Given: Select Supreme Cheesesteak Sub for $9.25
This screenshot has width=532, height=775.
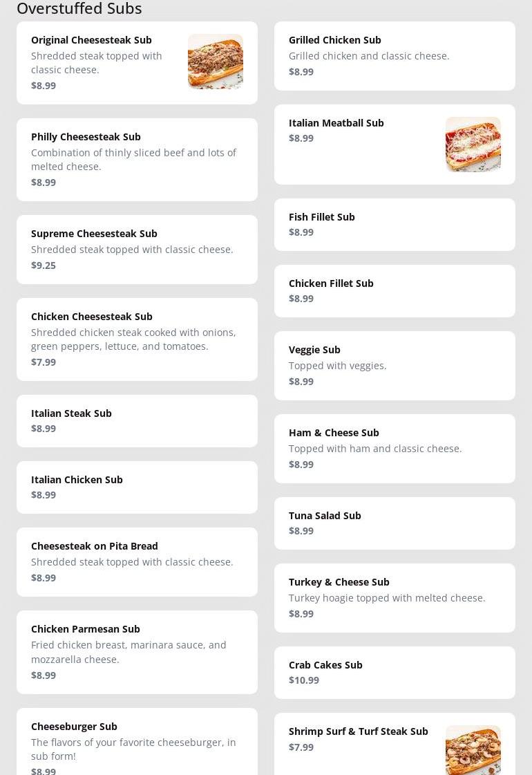Looking at the screenshot, I should tap(137, 249).
